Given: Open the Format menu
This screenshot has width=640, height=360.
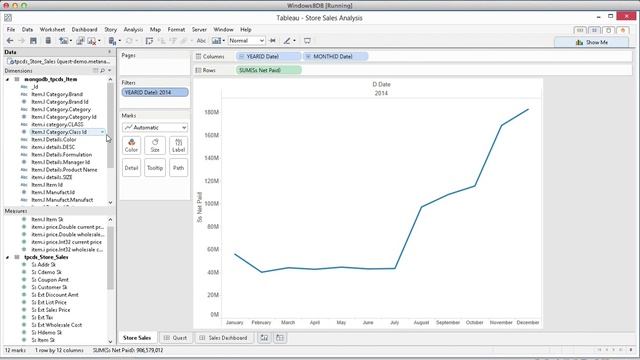Looking at the screenshot, I should coord(176,29).
